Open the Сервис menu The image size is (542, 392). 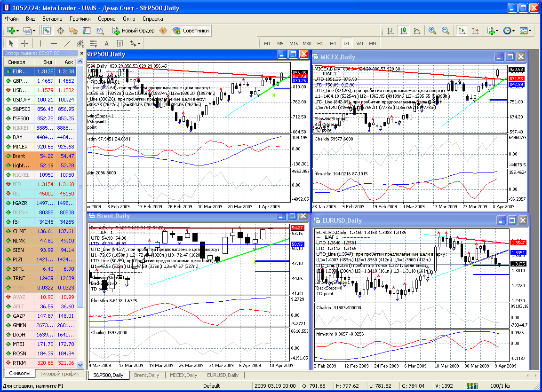[106, 19]
